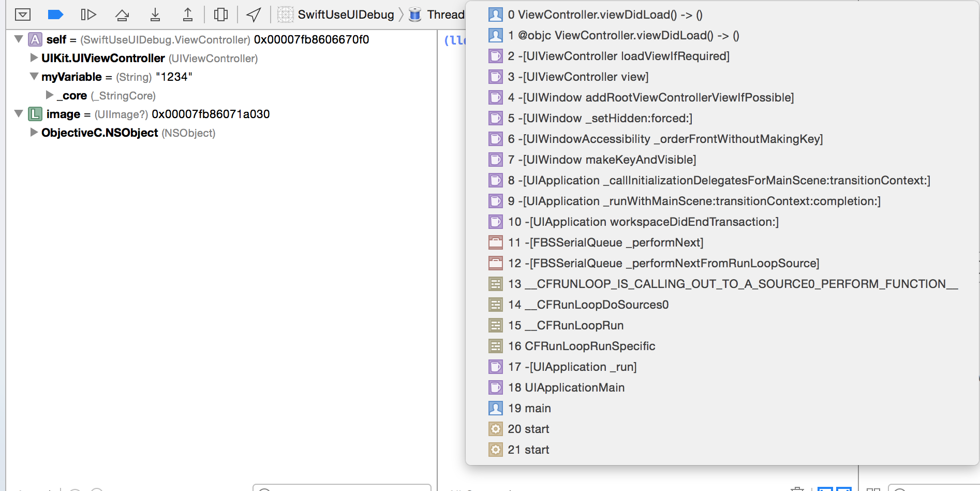Select frame 9 _runWithMainScene
The height and width of the screenshot is (491, 980).
click(722, 201)
